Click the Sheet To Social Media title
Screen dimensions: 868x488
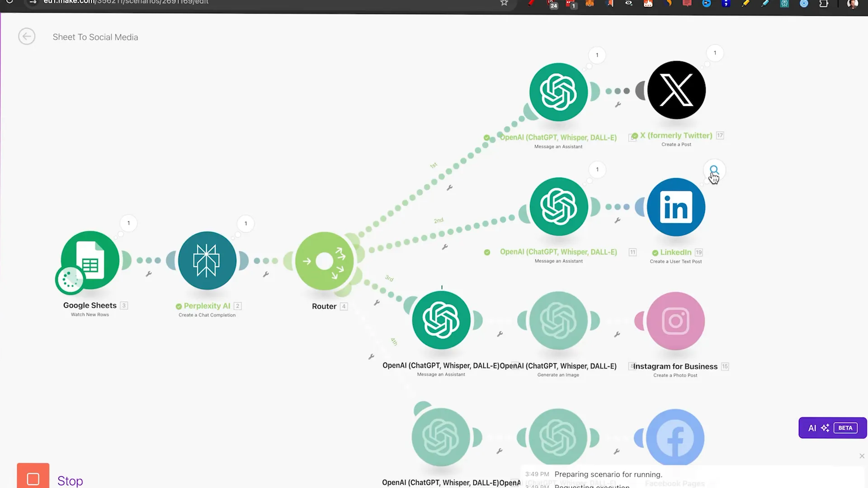point(95,37)
